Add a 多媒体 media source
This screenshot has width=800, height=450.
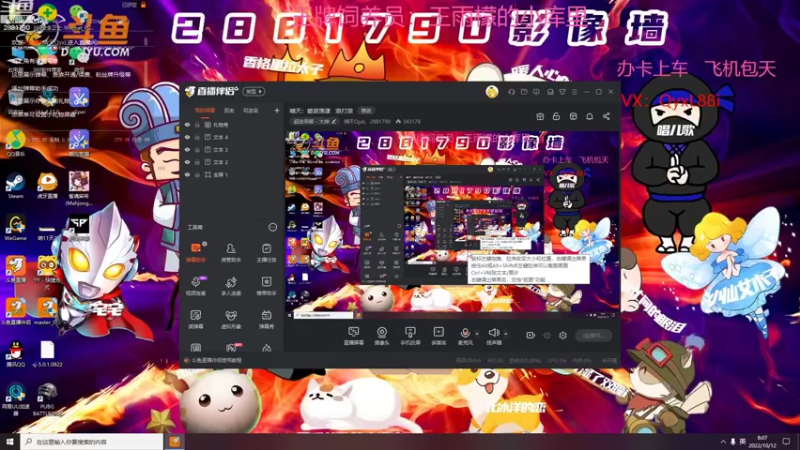coord(438,336)
